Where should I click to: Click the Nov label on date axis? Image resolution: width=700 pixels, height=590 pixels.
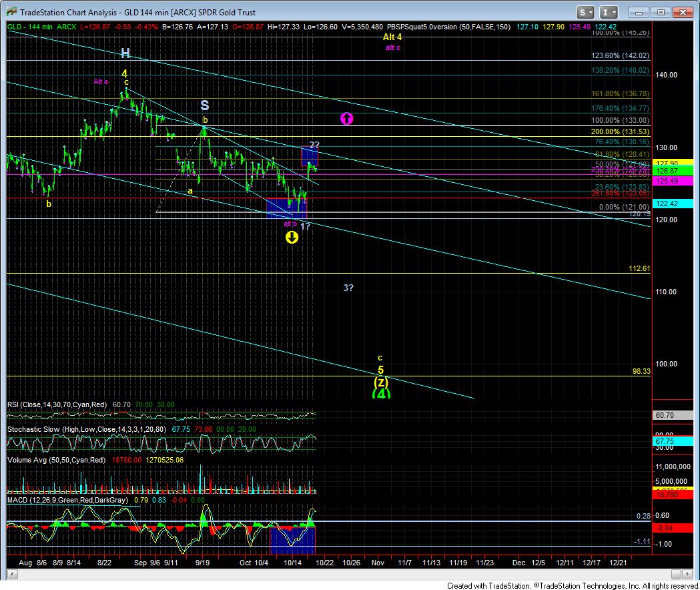(378, 563)
